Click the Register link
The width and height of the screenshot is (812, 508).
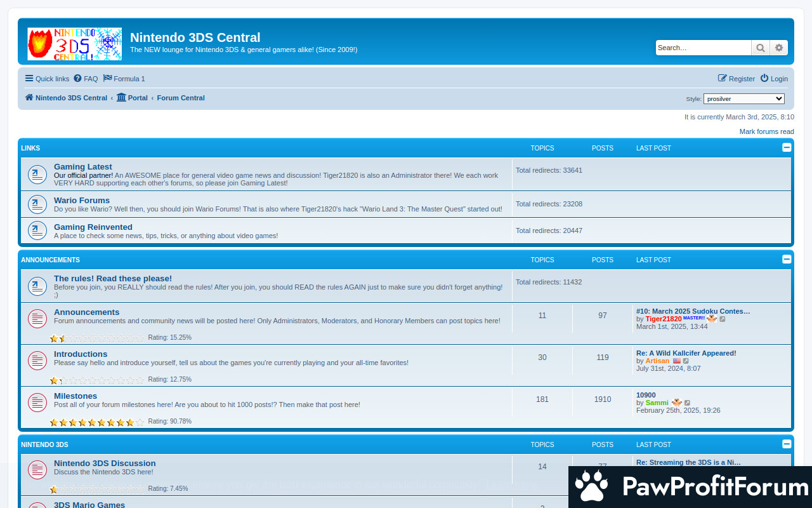click(x=737, y=79)
